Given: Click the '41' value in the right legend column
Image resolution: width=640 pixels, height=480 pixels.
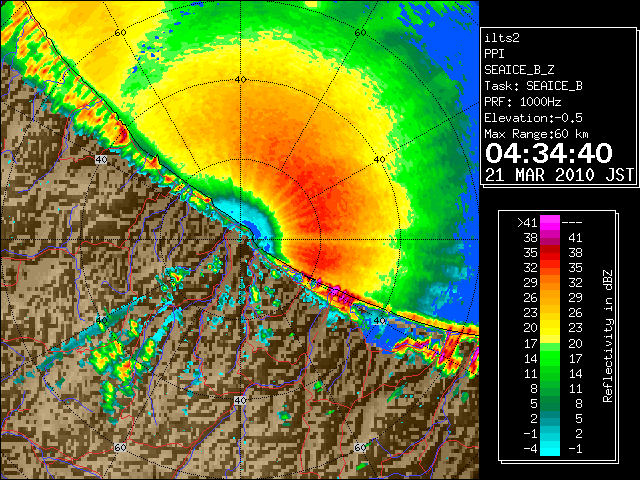Looking at the screenshot, I should [575, 238].
